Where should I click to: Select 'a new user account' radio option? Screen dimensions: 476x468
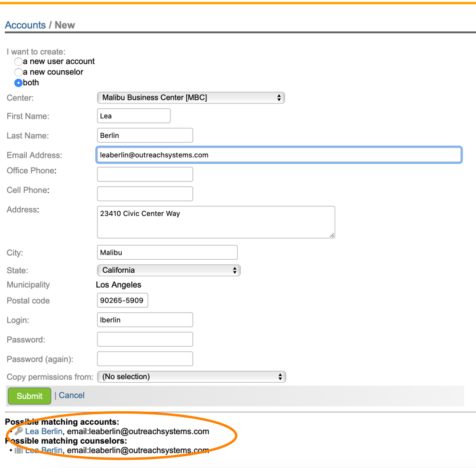click(x=18, y=62)
